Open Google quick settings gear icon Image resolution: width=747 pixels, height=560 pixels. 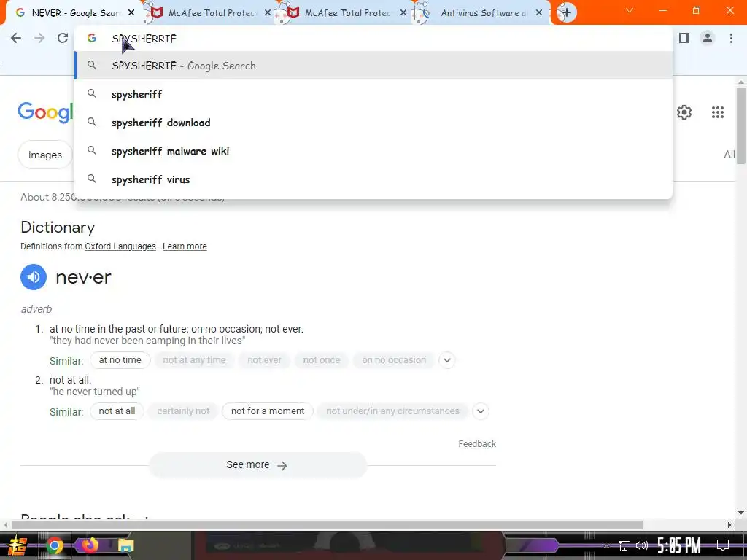point(684,112)
